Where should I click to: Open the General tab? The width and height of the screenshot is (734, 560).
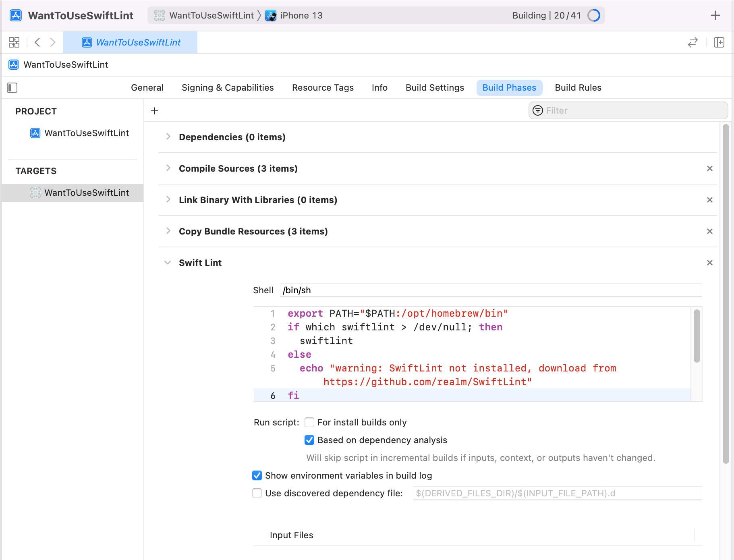click(147, 88)
